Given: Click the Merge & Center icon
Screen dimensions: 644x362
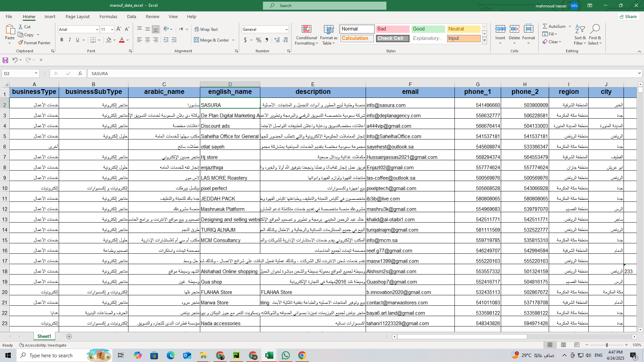Looking at the screenshot, I should click(197, 40).
